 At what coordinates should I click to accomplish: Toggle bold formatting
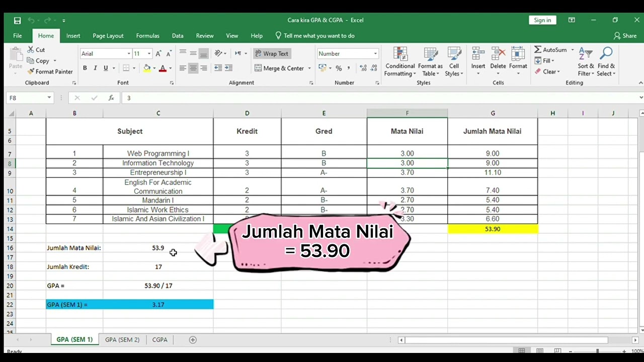click(x=85, y=68)
